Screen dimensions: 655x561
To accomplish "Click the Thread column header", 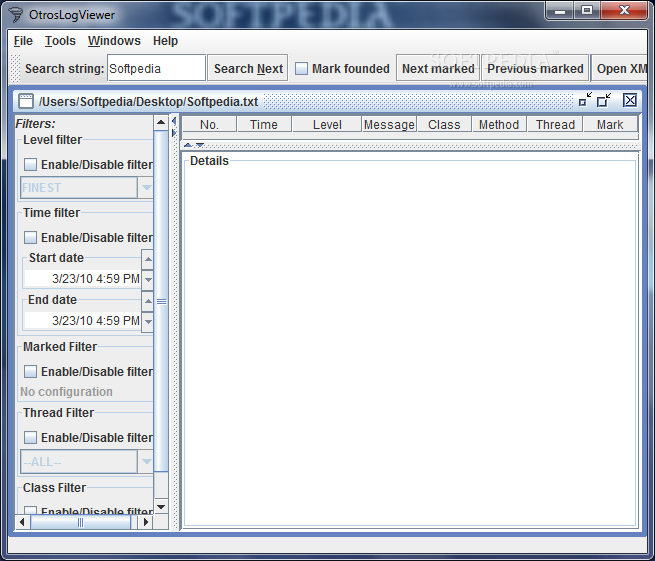I will [x=555, y=124].
